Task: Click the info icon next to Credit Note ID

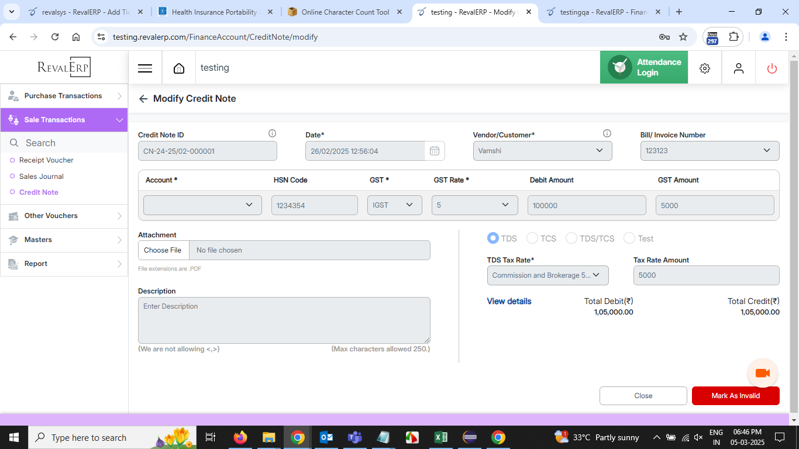Action: point(272,134)
